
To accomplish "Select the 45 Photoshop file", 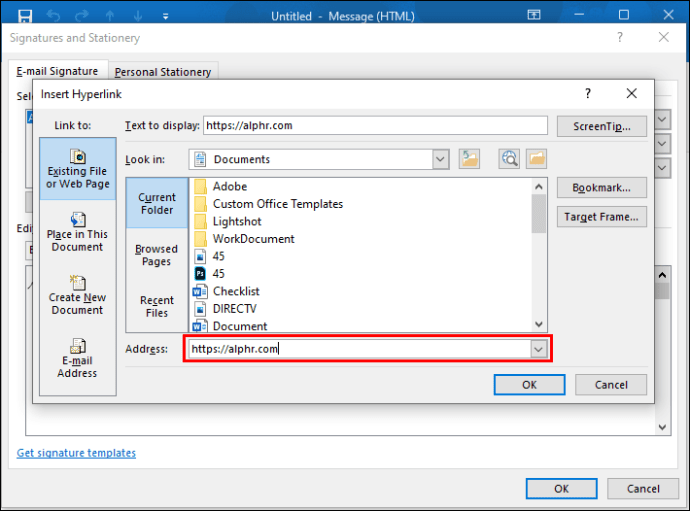I will coord(210,274).
